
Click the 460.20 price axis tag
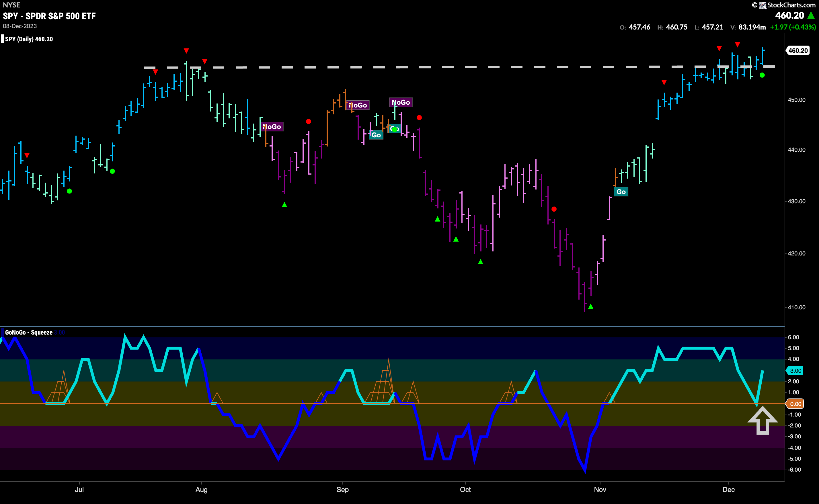coord(798,50)
